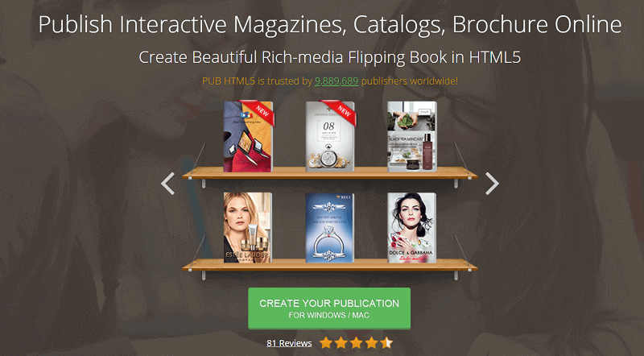The image size is (644, 356).
Task: Advance the bookshelf with the right arrow
Action: [x=492, y=184]
